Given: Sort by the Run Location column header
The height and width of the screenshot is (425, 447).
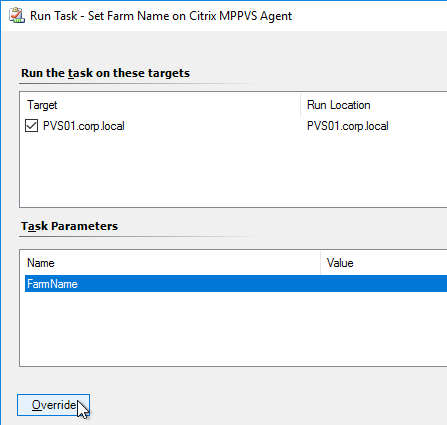Looking at the screenshot, I should coord(339,105).
